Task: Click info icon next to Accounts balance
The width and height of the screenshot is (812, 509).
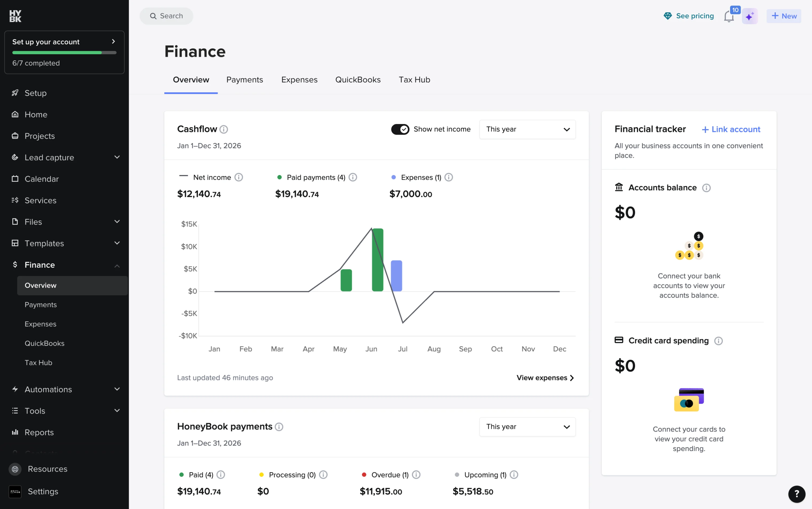Action: 706,188
